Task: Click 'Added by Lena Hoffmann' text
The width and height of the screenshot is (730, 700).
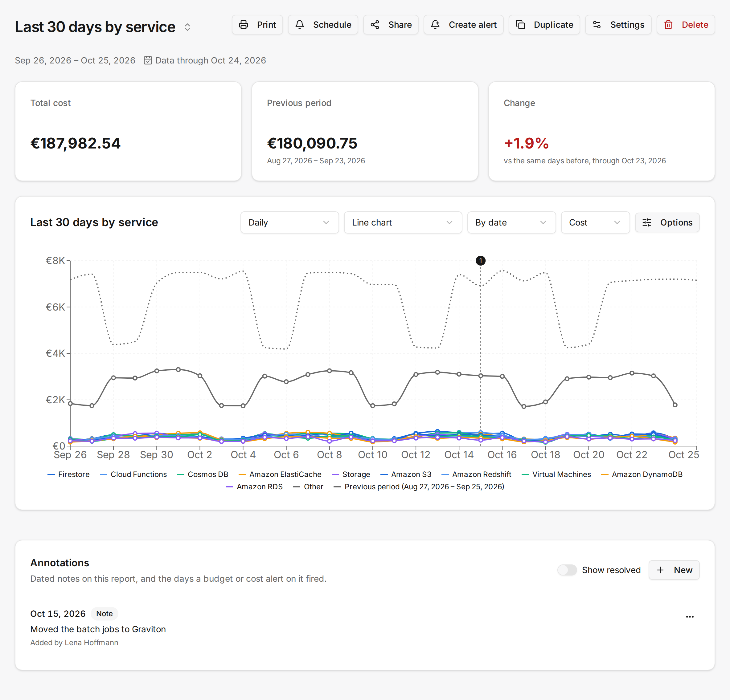Action: [74, 643]
